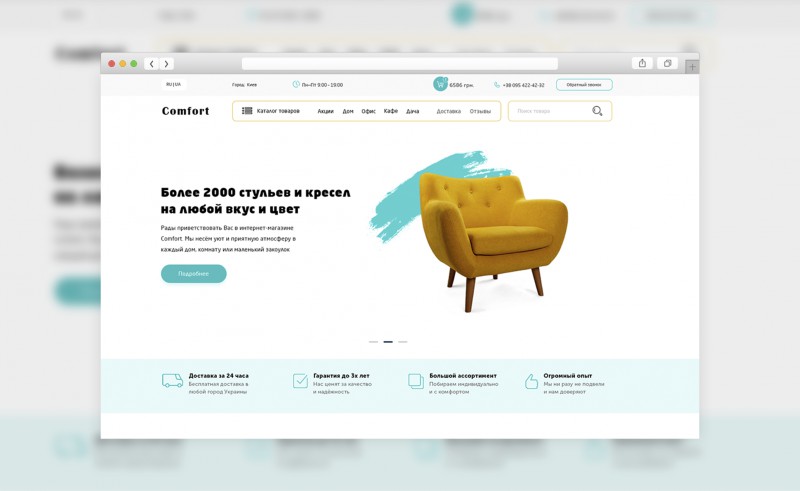Click the browser back arrow
Screen dimensions: 800x491
click(152, 64)
